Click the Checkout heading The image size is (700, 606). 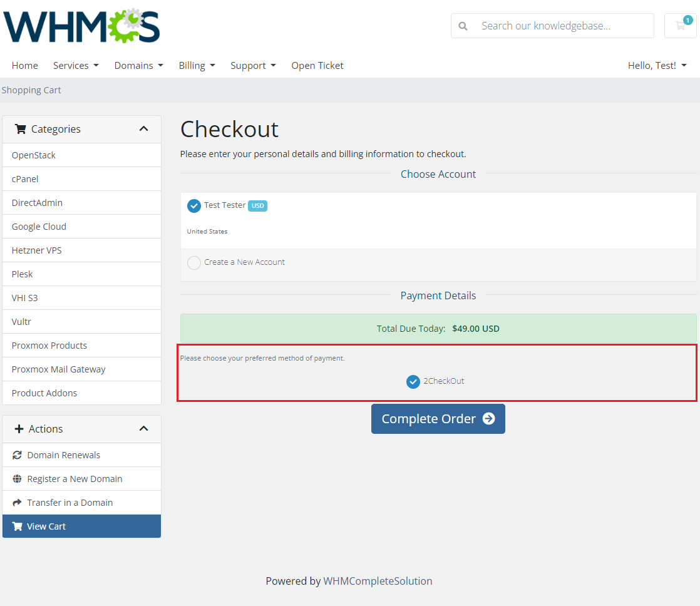(229, 130)
